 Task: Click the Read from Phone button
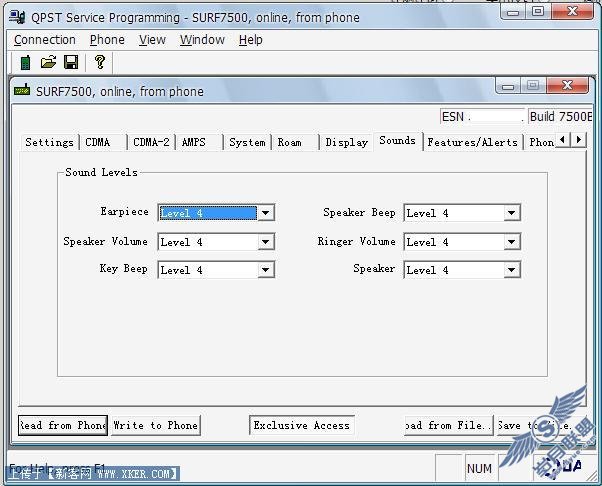63,425
